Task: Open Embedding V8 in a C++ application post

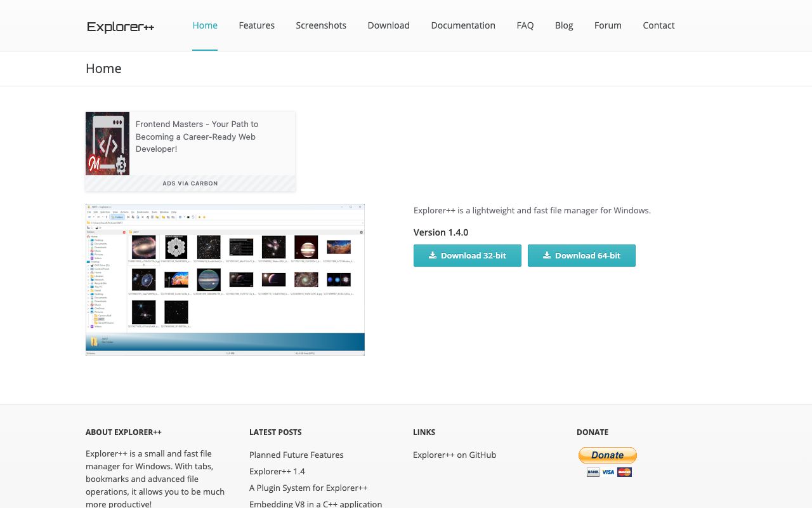Action: coord(316,504)
